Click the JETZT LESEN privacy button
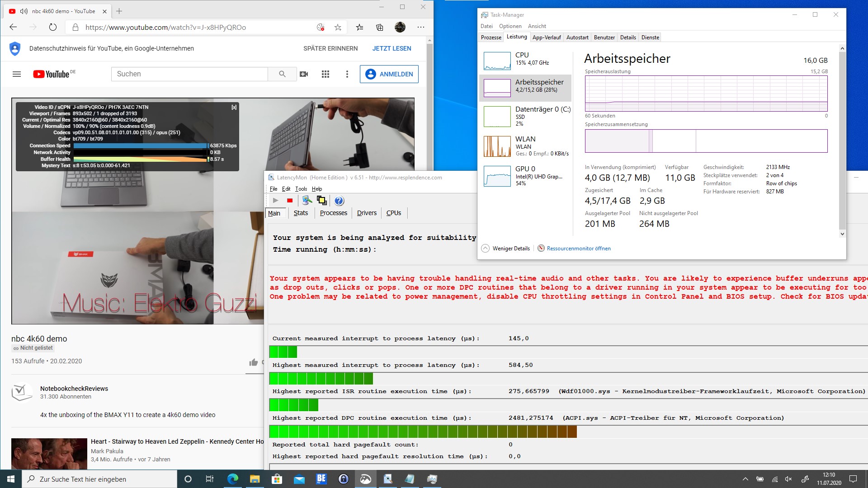 [x=392, y=48]
